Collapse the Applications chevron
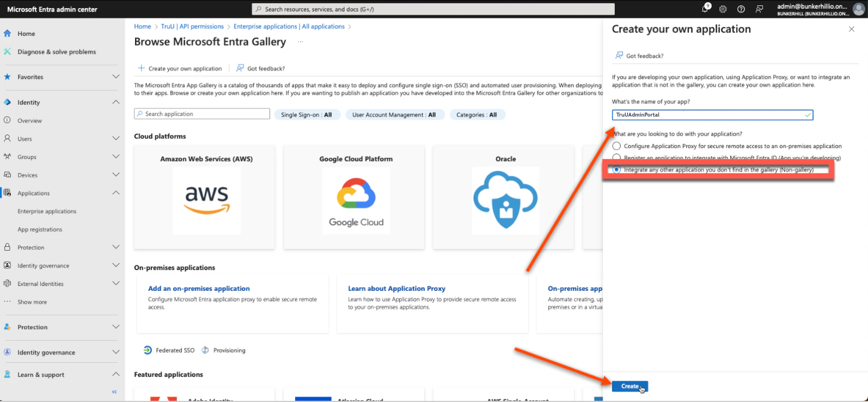This screenshot has height=402, width=868. click(x=115, y=193)
